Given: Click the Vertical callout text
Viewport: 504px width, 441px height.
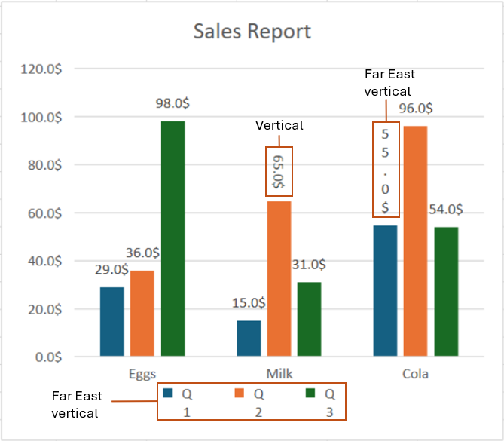Looking at the screenshot, I should [x=279, y=125].
